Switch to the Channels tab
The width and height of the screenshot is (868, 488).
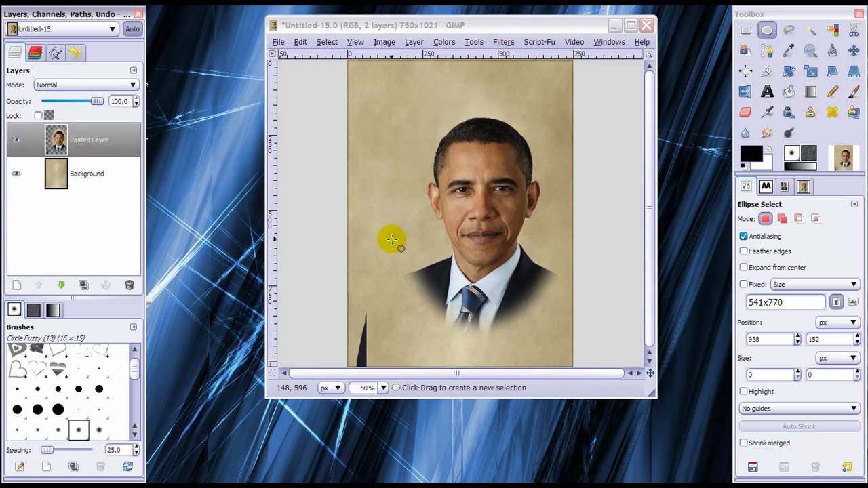35,52
